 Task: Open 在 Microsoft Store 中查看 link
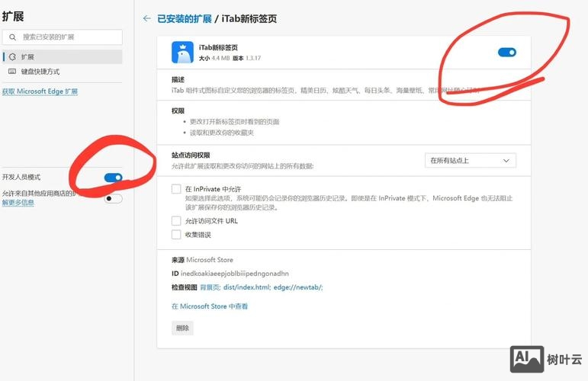[210, 306]
